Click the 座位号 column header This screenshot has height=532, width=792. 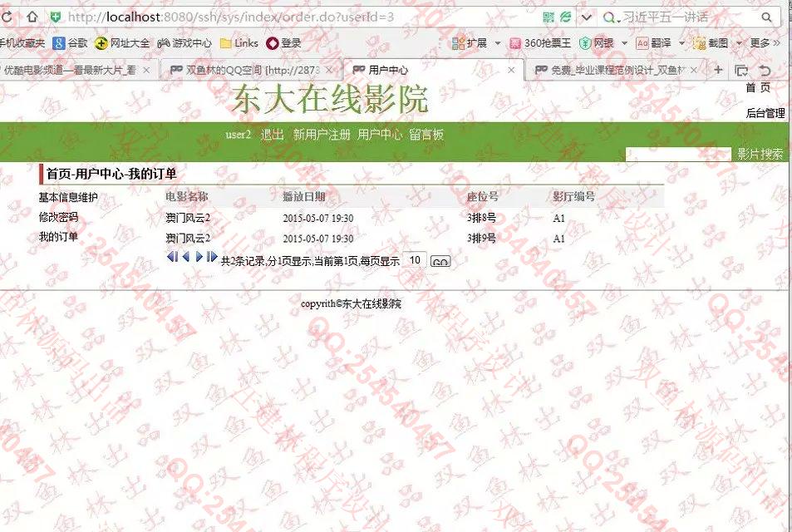483,196
